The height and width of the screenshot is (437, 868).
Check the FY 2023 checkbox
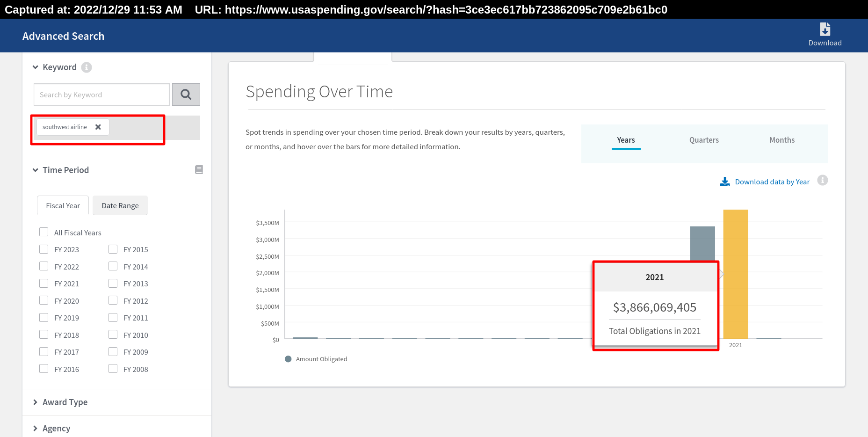coord(44,249)
